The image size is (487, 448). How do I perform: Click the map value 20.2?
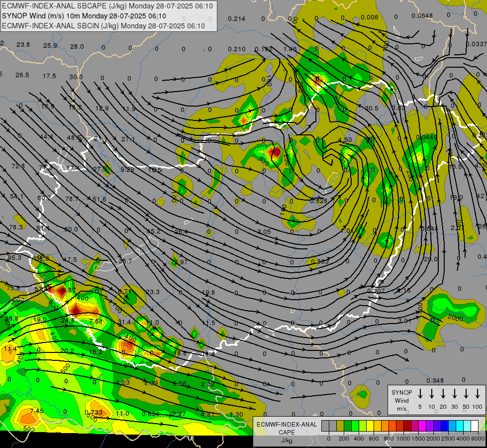67,351
